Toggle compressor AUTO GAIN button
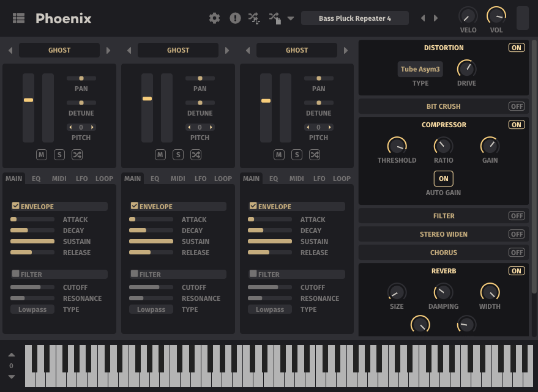 click(x=443, y=179)
